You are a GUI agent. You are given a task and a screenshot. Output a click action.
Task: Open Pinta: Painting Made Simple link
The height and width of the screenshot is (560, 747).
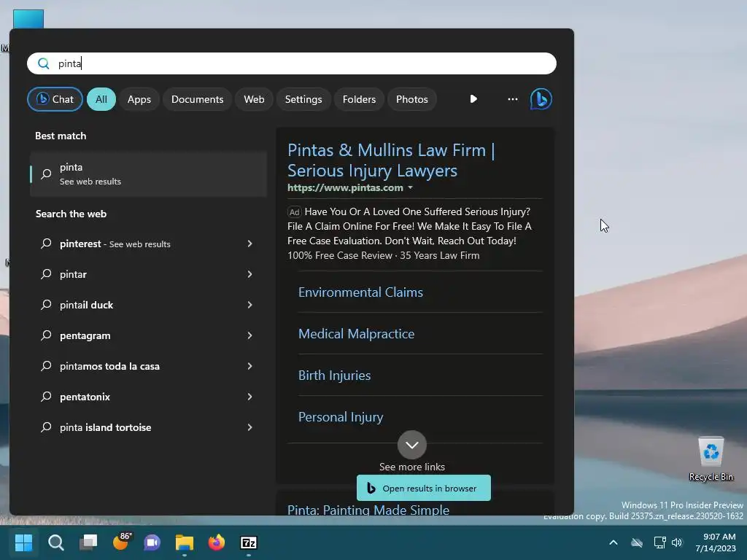coord(368,510)
